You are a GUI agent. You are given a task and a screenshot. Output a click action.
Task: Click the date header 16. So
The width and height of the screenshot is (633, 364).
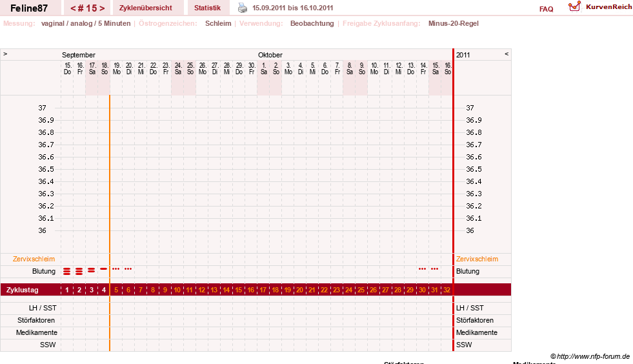pyautogui.click(x=448, y=68)
